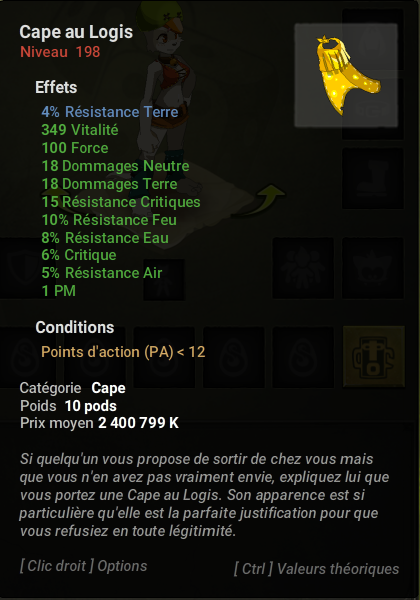The height and width of the screenshot is (600, 420).
Task: Click the "Prix moyen 2 400 799 K" line
Action: [99, 423]
